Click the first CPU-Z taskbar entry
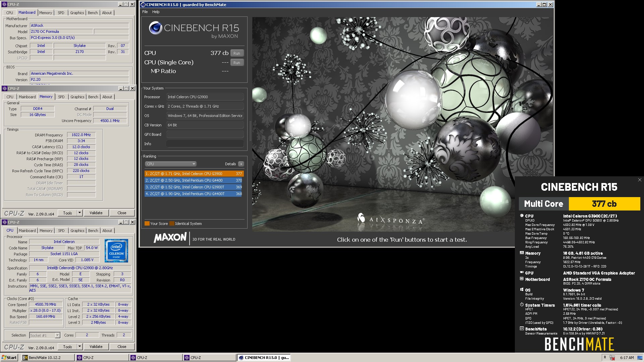644x362 pixels. pyautogui.click(x=102, y=358)
